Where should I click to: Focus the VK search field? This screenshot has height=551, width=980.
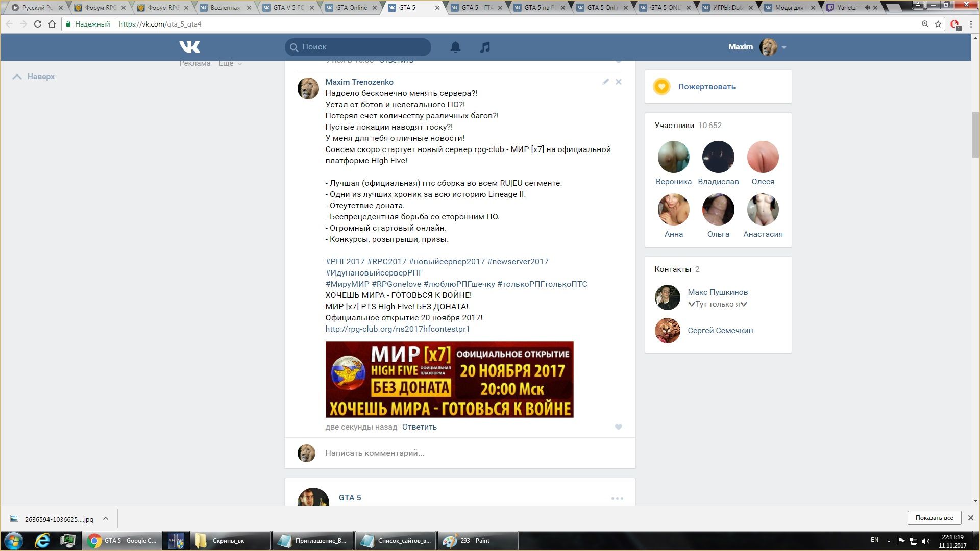(x=358, y=47)
